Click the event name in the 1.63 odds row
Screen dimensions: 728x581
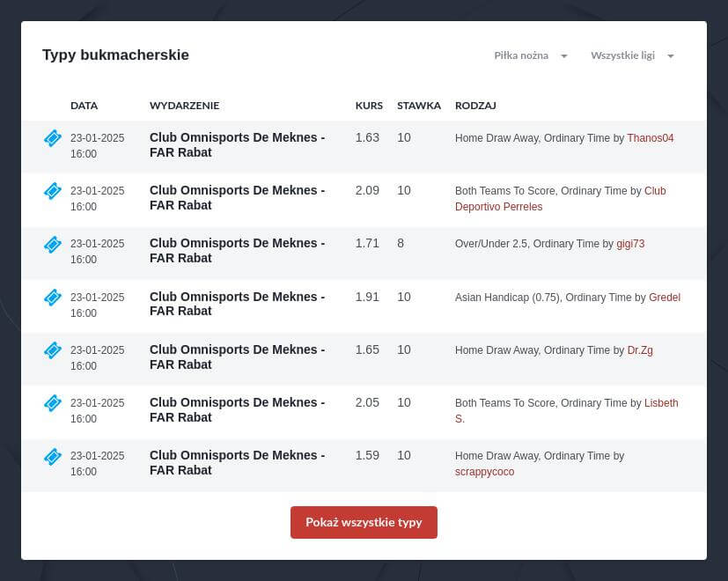238,145
